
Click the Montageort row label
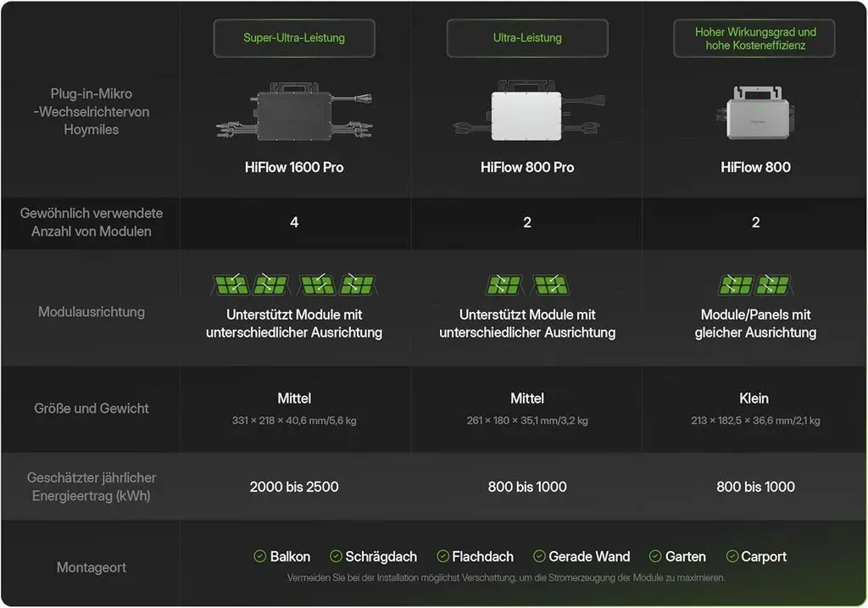(92, 567)
